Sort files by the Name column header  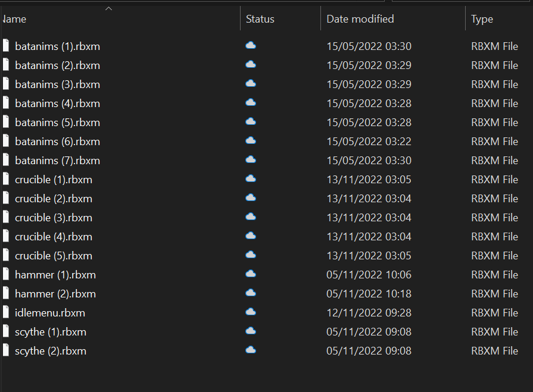(x=14, y=19)
